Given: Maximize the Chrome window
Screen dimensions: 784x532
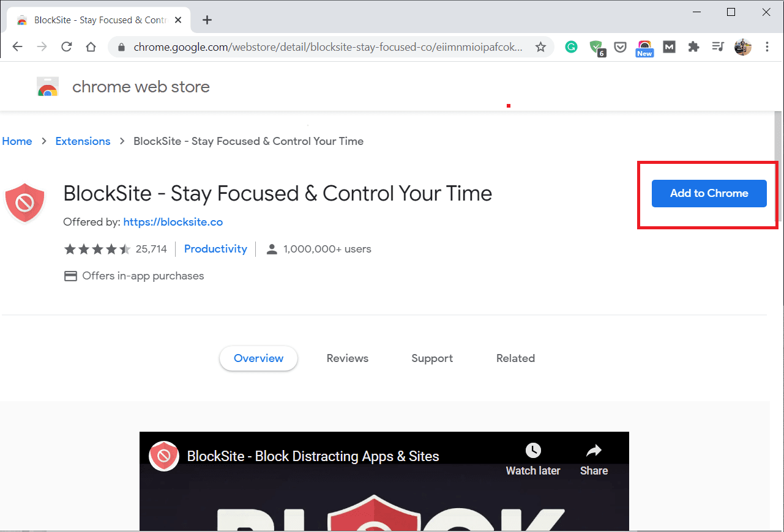Looking at the screenshot, I should 731,12.
